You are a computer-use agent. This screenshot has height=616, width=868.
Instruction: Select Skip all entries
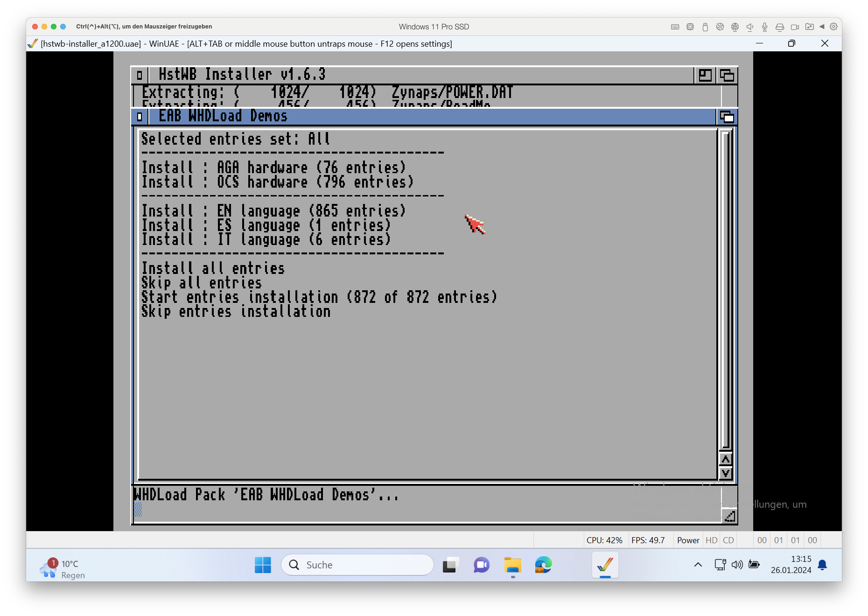(x=202, y=283)
